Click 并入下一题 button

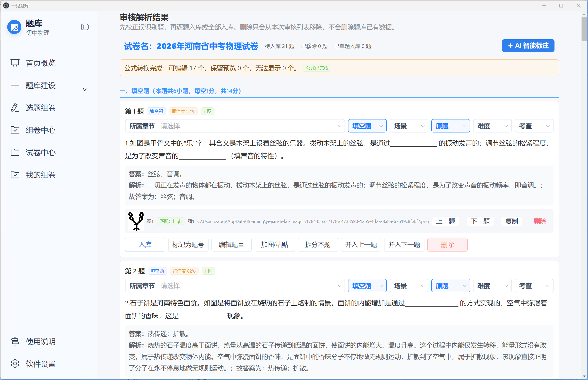404,245
